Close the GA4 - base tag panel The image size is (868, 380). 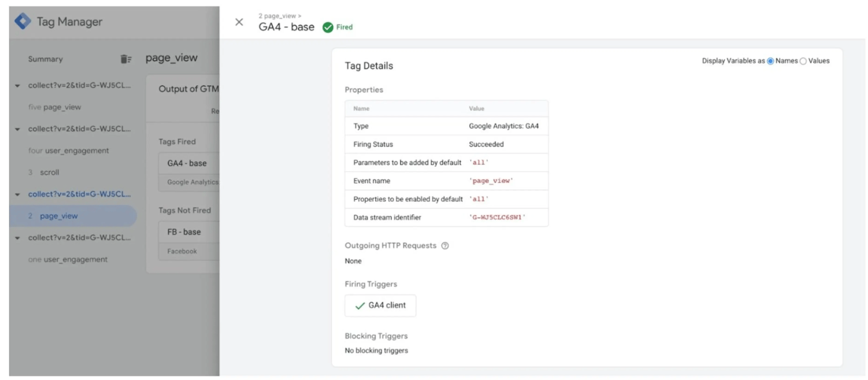coord(239,22)
